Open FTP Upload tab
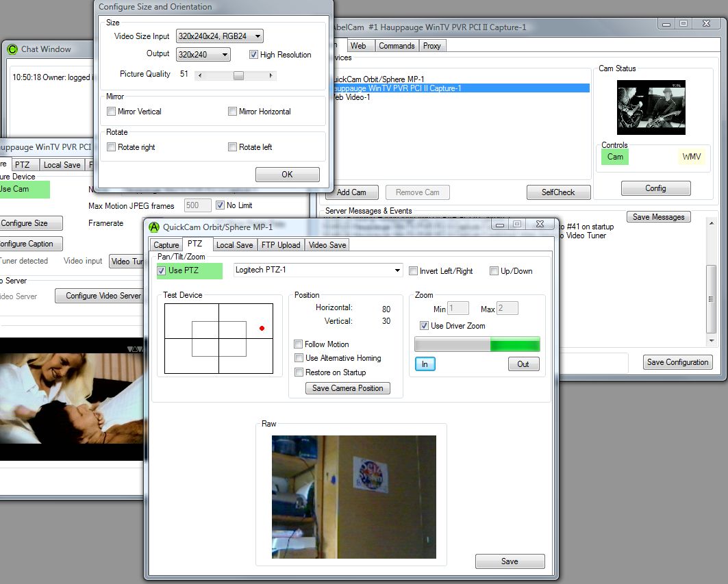This screenshot has height=584, width=728. [x=280, y=245]
